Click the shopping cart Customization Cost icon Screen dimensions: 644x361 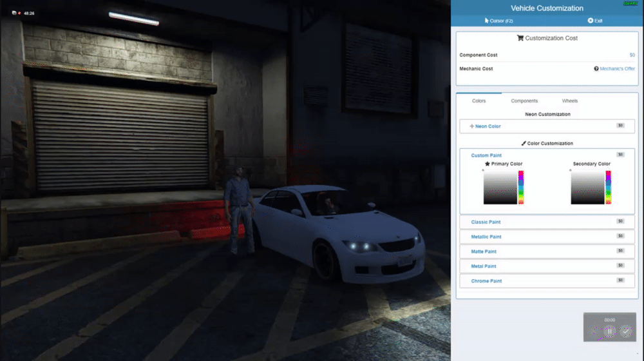(x=520, y=38)
